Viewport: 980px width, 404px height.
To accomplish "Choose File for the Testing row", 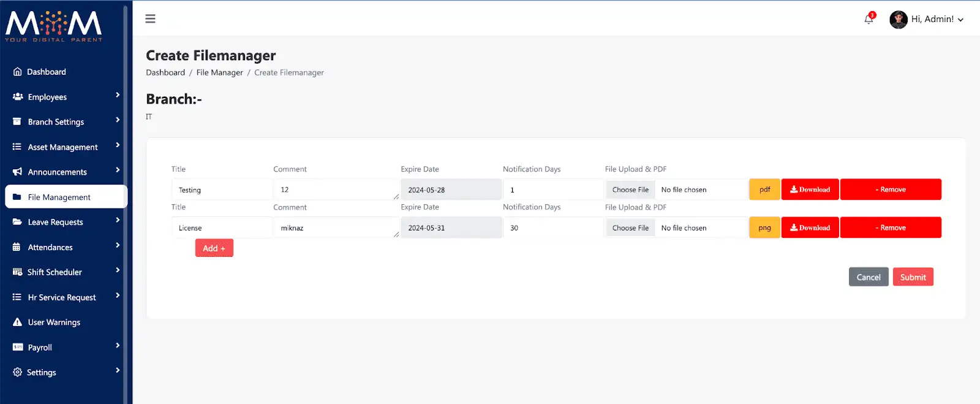I will tap(630, 190).
